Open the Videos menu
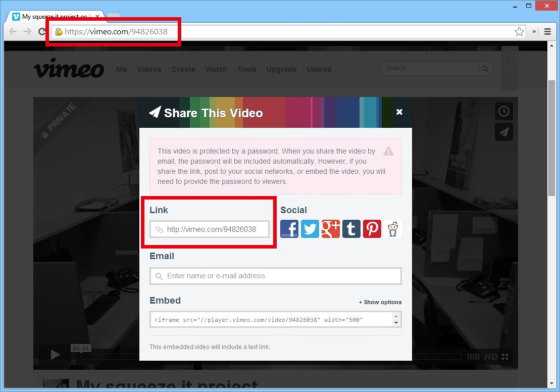The image size is (560, 392). click(149, 69)
